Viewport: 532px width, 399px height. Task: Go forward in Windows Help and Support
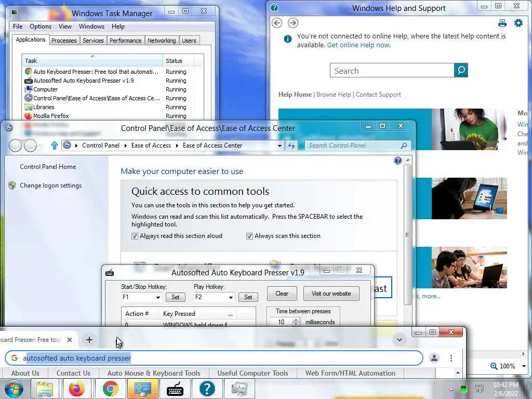pyautogui.click(x=293, y=23)
